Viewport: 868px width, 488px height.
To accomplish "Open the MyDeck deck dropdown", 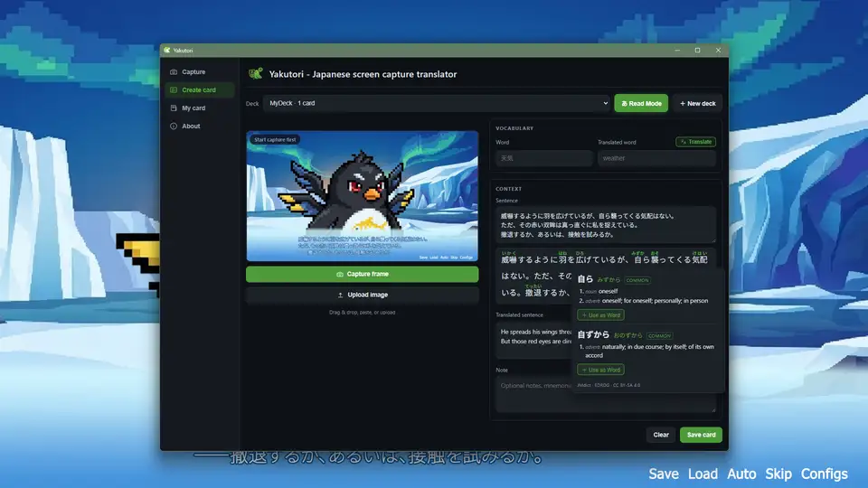I will [x=436, y=103].
